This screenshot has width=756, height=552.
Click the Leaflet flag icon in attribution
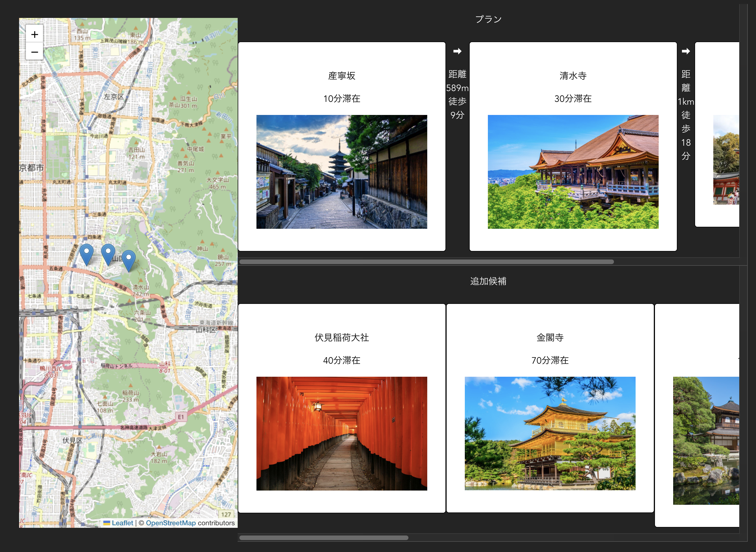(x=107, y=523)
